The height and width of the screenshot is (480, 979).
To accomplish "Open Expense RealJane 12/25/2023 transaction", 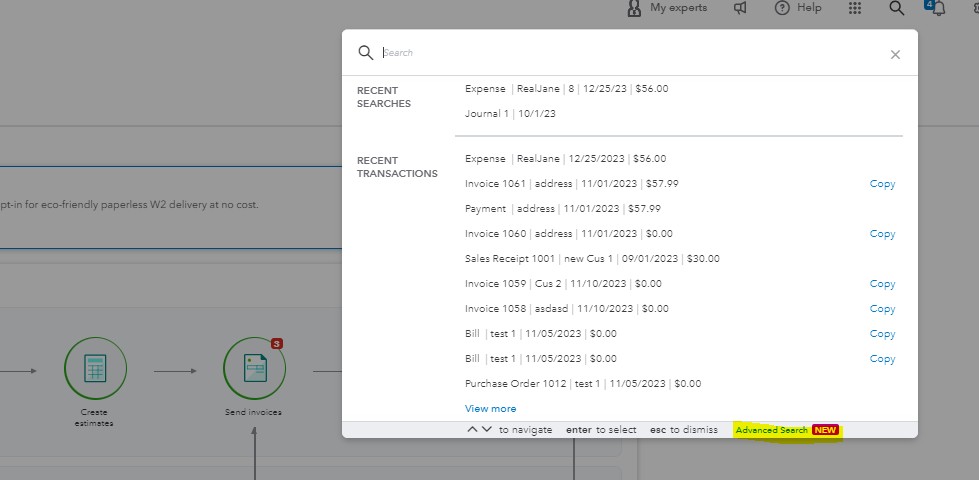I will 566,159.
